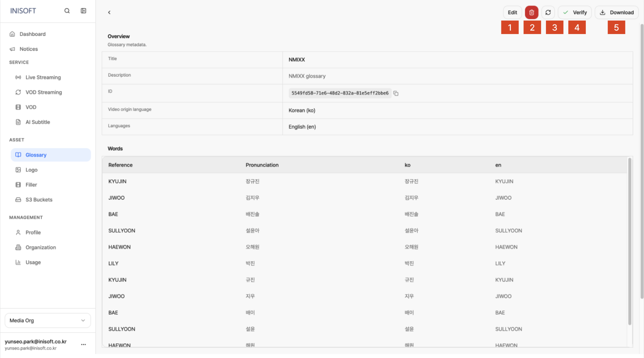This screenshot has height=358, width=644.
Task: Go back using the left chevron
Action: point(109,12)
